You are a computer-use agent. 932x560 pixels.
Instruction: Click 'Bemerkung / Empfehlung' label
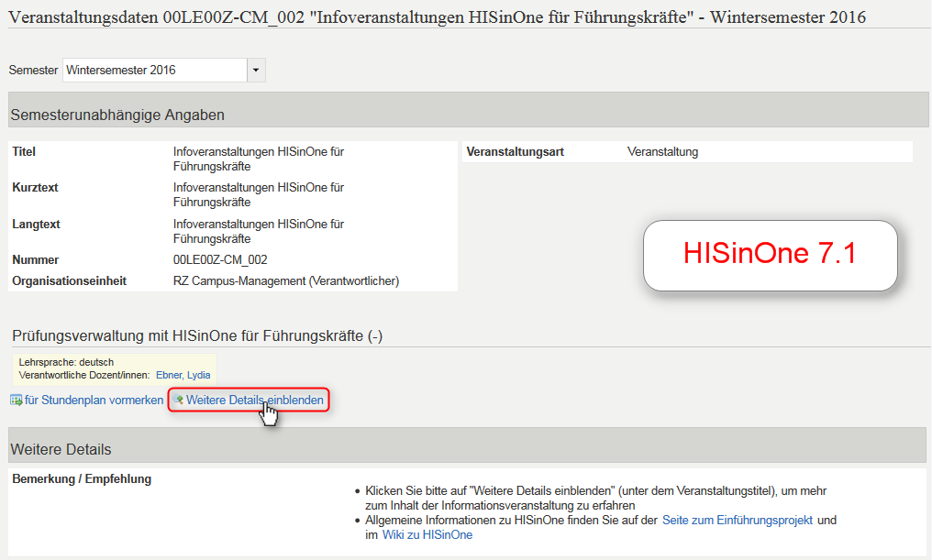coord(82,479)
